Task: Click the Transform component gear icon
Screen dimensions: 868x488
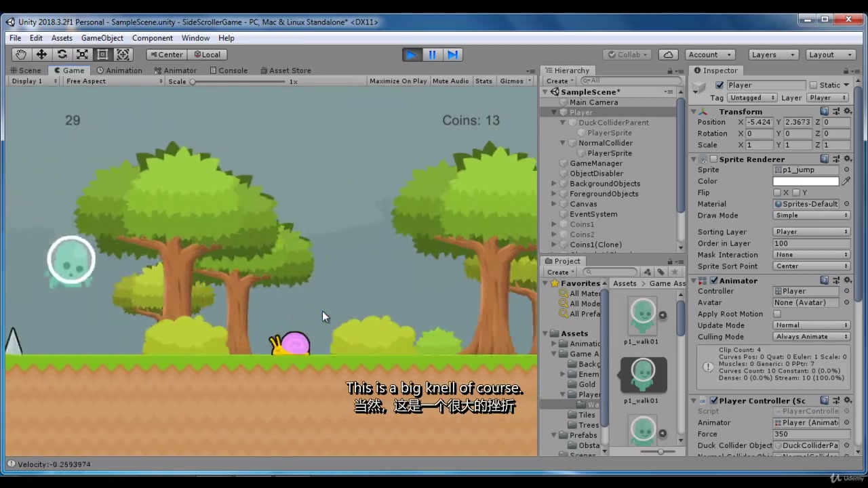Action: click(847, 111)
